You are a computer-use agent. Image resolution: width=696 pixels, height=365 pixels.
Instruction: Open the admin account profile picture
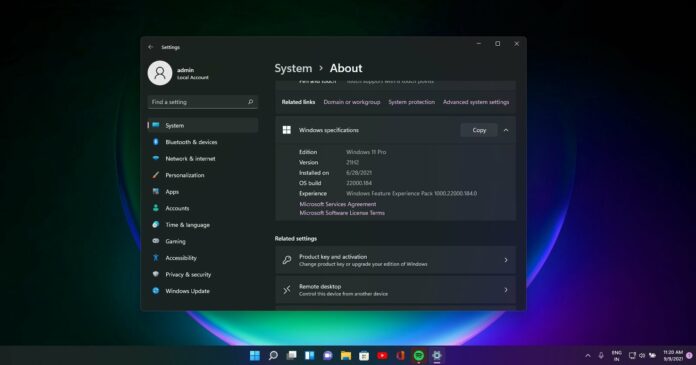pos(160,73)
